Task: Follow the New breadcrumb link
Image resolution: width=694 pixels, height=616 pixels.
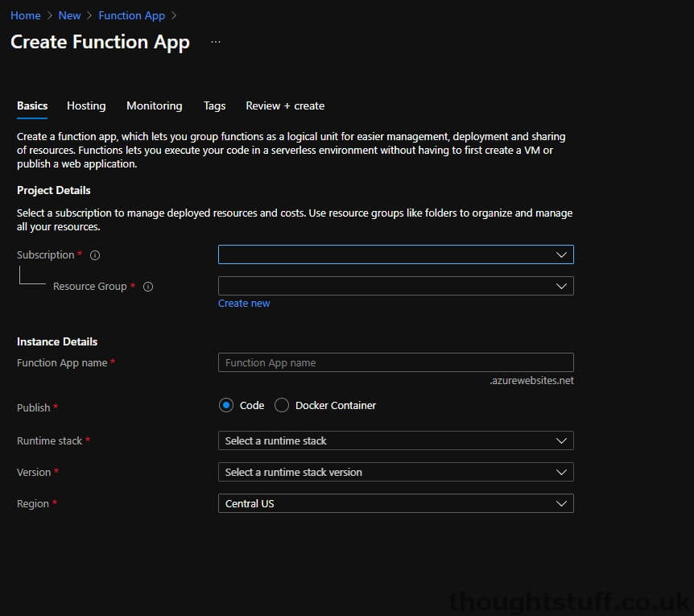Action: pyautogui.click(x=69, y=15)
